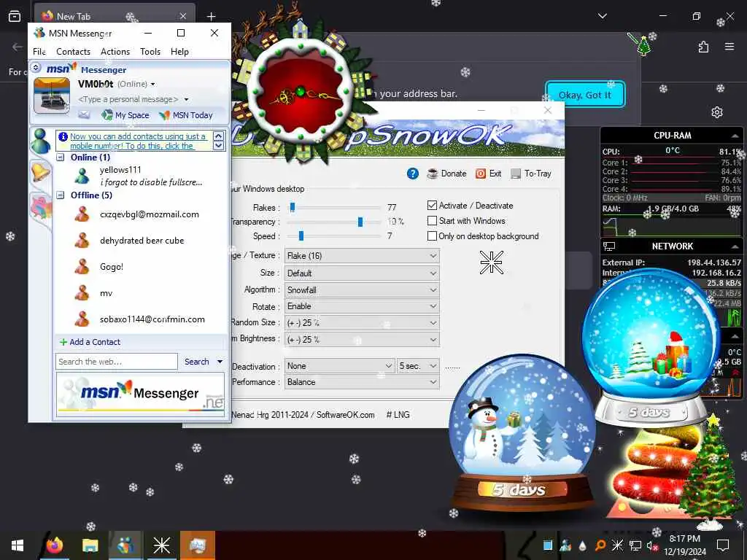Open the browser settings gear icon
Image resolution: width=747 pixels, height=560 pixels.
[716, 112]
